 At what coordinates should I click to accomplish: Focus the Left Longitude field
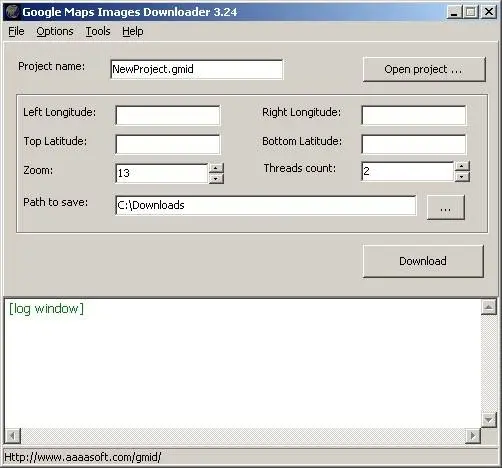click(x=168, y=115)
